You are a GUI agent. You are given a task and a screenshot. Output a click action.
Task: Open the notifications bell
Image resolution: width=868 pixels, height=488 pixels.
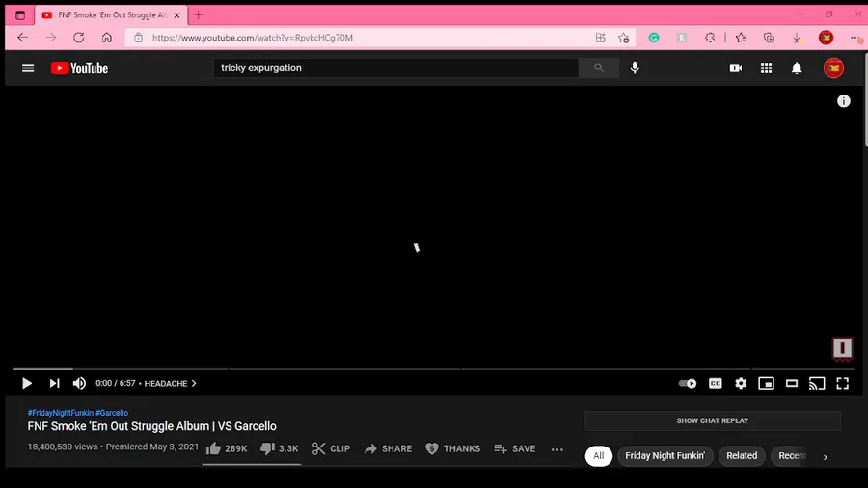(x=797, y=68)
